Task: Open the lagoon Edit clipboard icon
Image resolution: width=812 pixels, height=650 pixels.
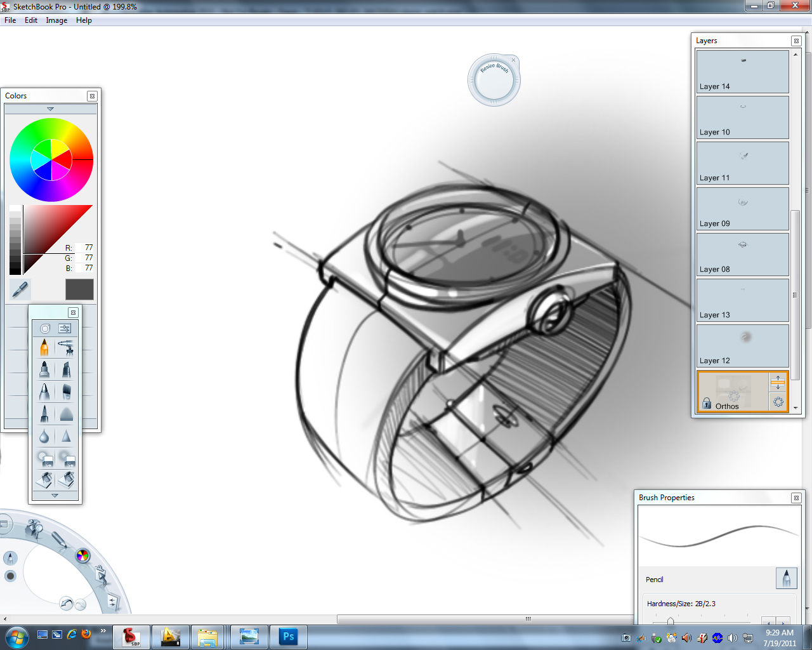Action: (101, 576)
